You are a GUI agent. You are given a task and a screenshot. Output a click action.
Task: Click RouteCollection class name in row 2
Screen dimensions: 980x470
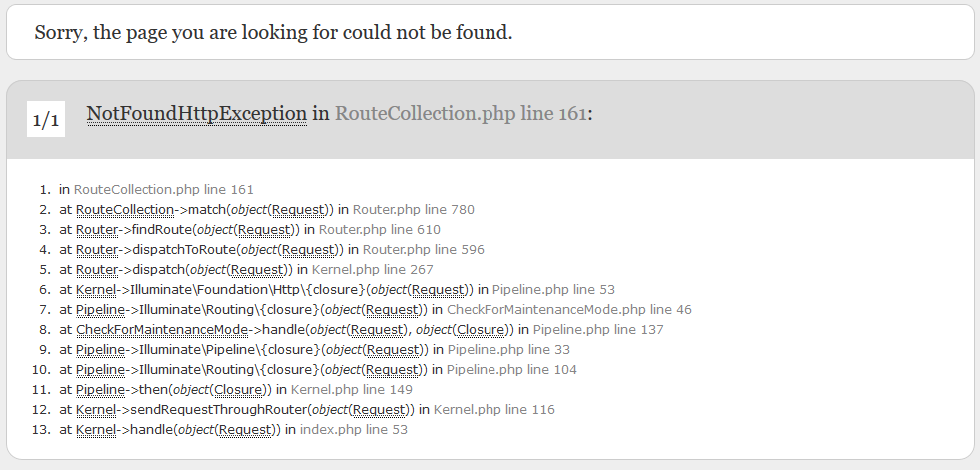pyautogui.click(x=125, y=210)
